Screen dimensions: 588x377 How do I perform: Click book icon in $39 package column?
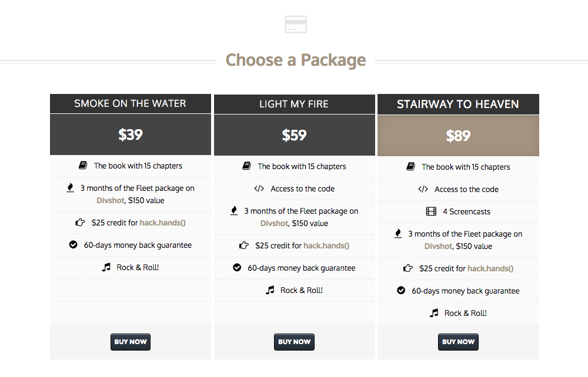83,166
